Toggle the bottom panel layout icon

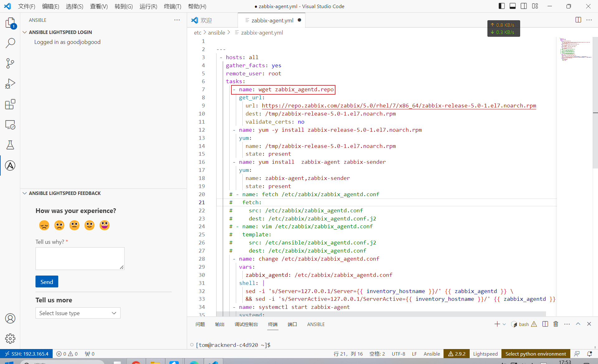coord(513,6)
